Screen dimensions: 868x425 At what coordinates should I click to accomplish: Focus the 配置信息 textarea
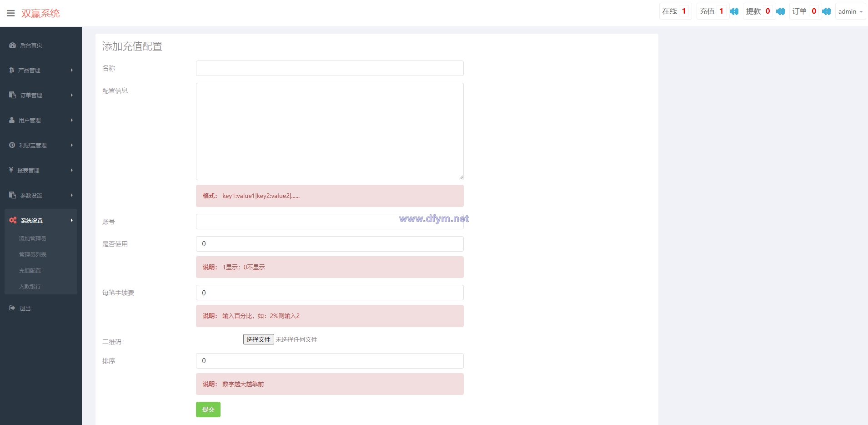pos(330,132)
